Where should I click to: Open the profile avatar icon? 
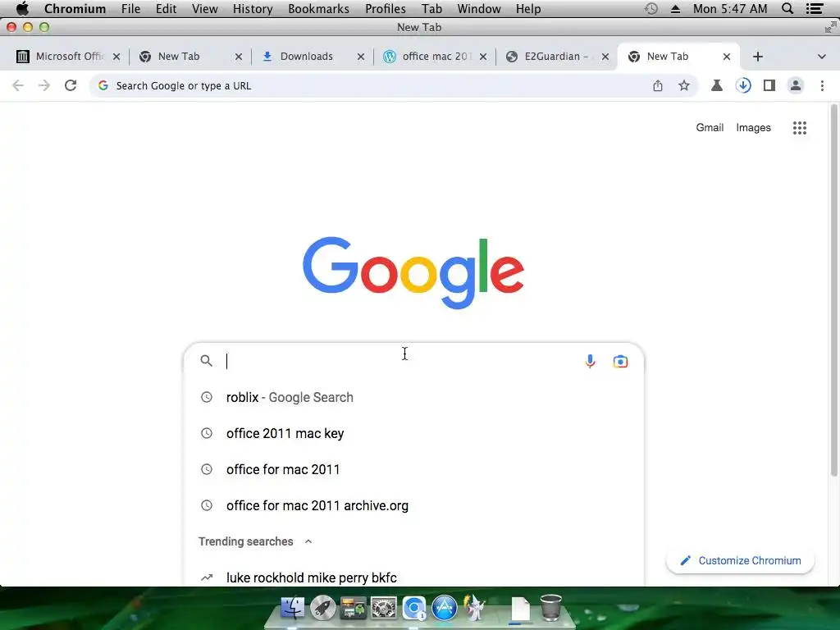point(796,85)
